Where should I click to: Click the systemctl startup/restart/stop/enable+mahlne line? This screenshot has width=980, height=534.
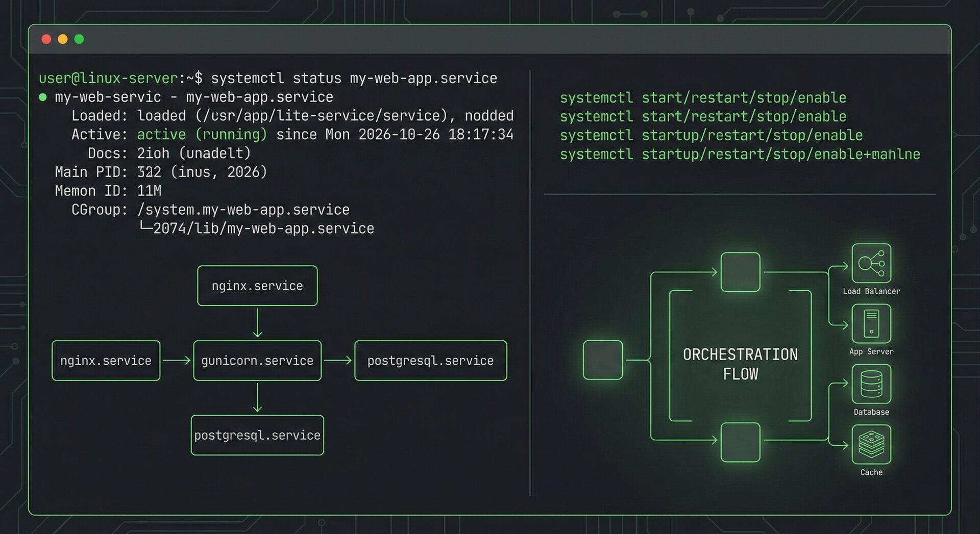[x=740, y=154]
